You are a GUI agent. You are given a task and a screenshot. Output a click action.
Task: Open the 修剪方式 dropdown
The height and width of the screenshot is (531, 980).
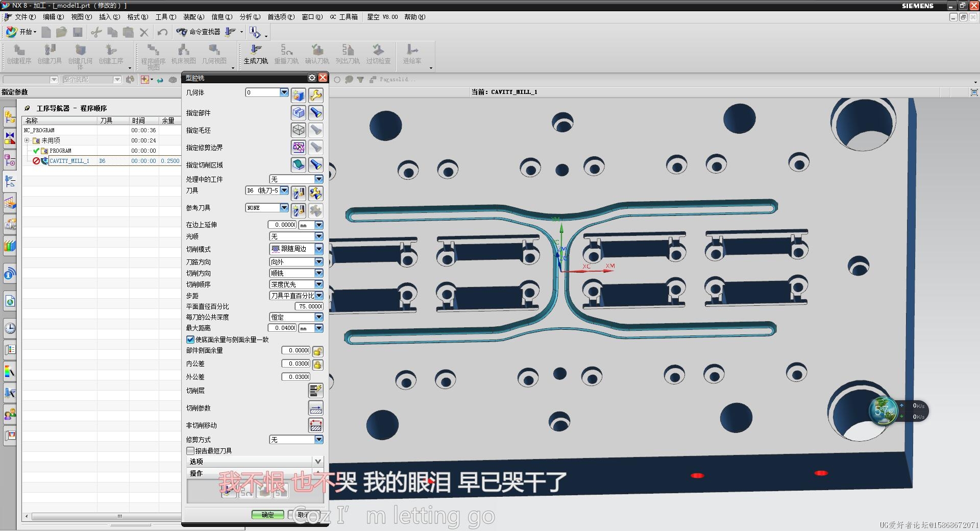pyautogui.click(x=319, y=440)
